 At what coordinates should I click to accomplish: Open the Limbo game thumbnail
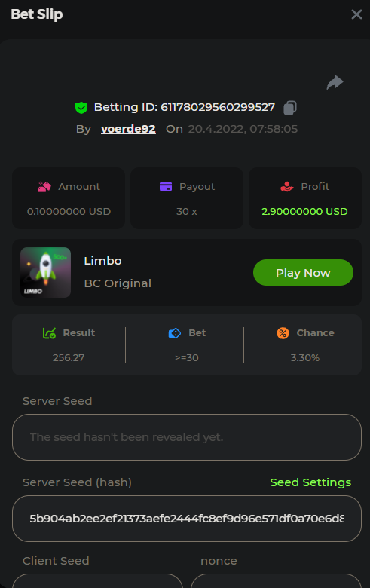[x=45, y=272]
